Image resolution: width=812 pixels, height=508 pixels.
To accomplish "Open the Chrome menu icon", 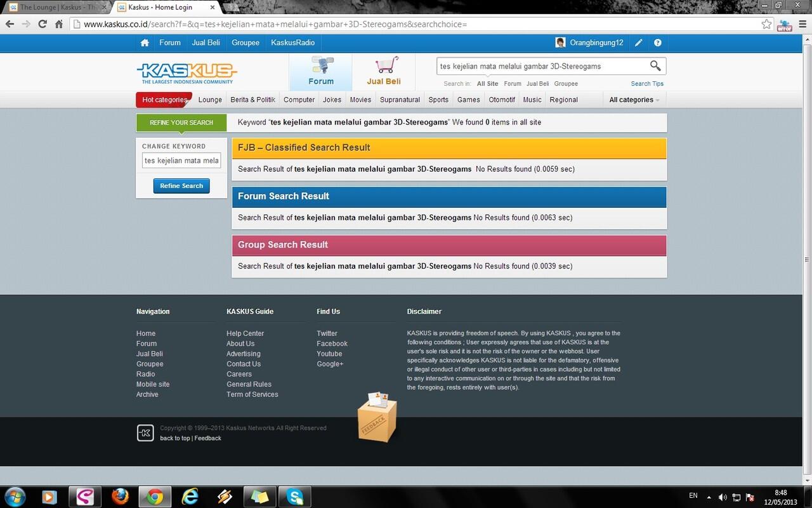I will (x=802, y=24).
